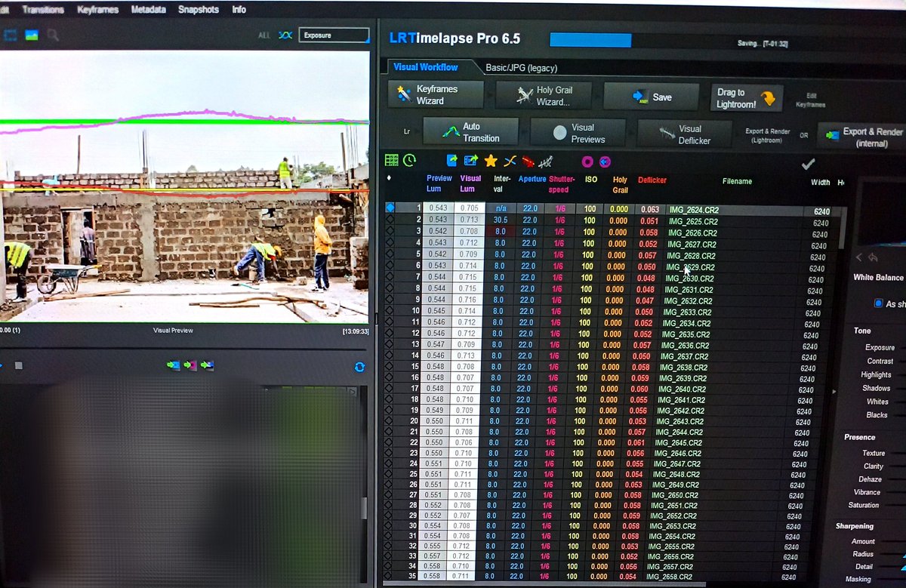Image resolution: width=906 pixels, height=588 pixels.
Task: Click the landscape picture icon above preview
Action: (x=32, y=35)
